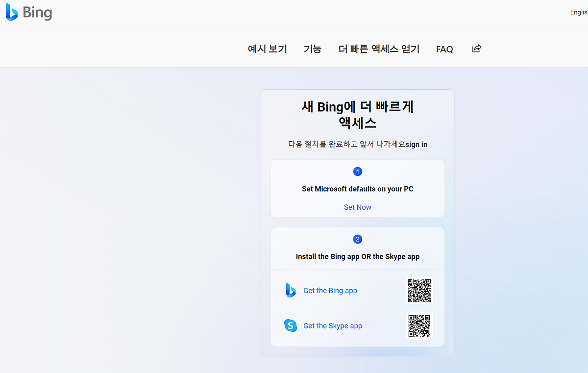Follow the Get the Skype app link
588x373 pixels.
(333, 326)
